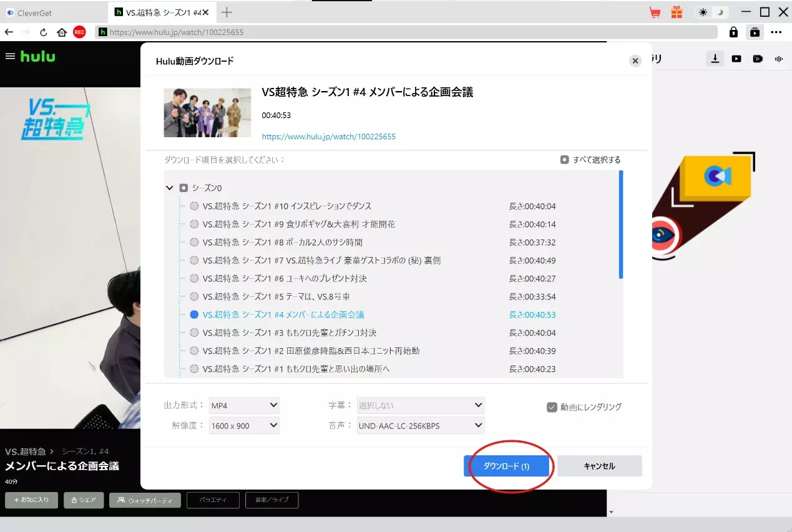Switch to the CleverGet tab

click(x=54, y=12)
